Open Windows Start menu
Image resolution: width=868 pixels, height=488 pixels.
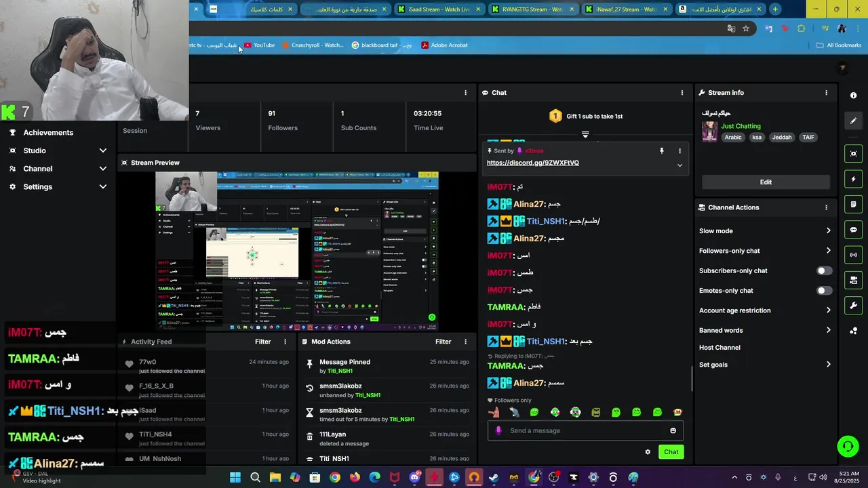point(235,477)
